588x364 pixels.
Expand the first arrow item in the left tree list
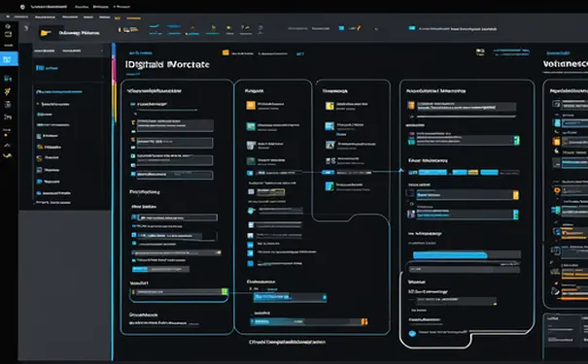coord(38,104)
